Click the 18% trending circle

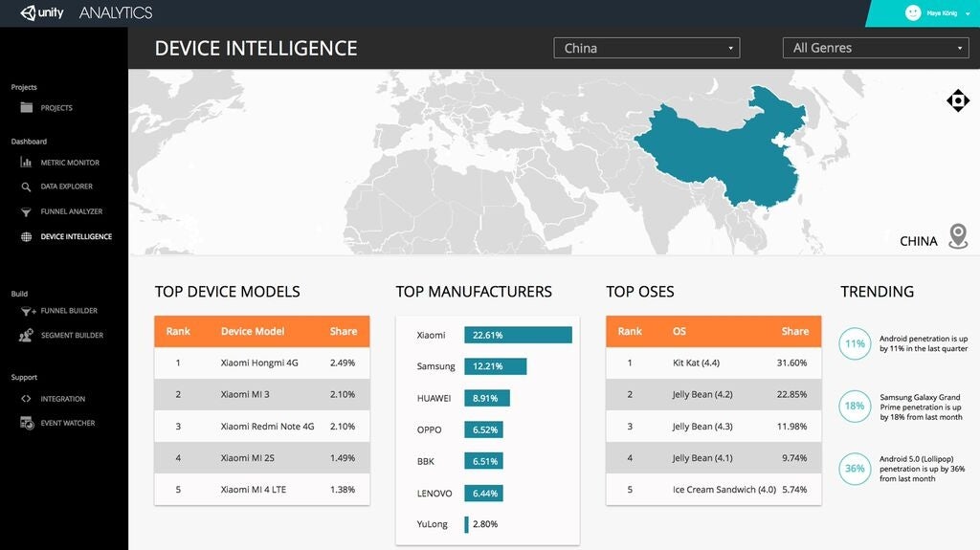point(855,407)
